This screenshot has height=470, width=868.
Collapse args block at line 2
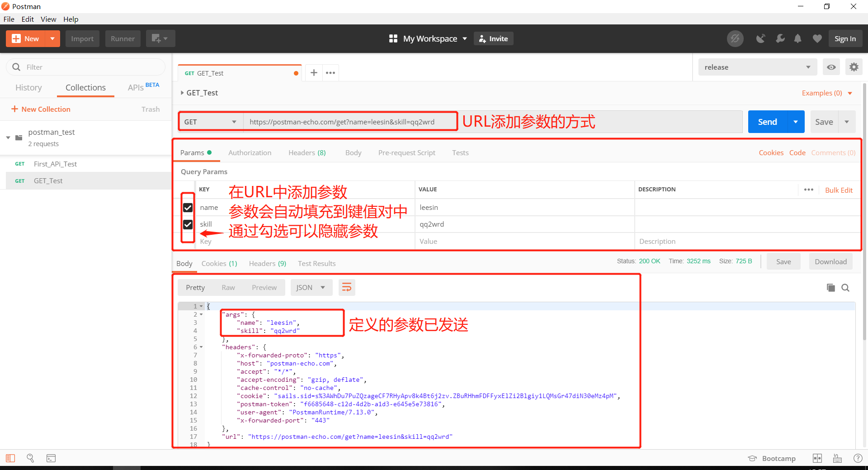(x=201, y=314)
